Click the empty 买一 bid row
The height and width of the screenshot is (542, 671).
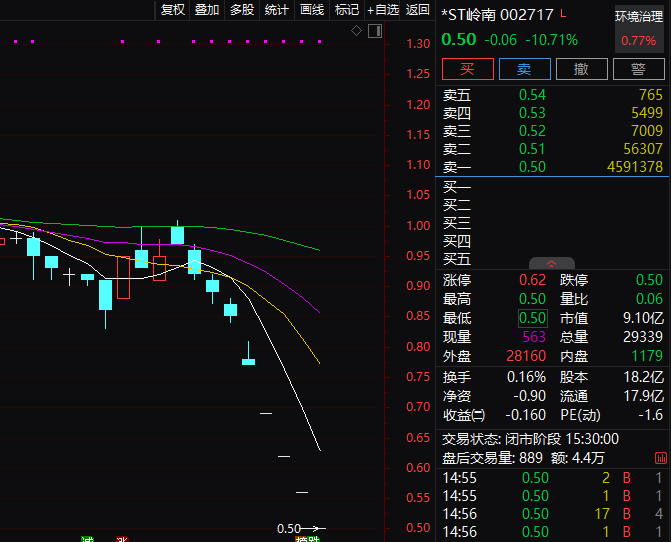coord(552,187)
